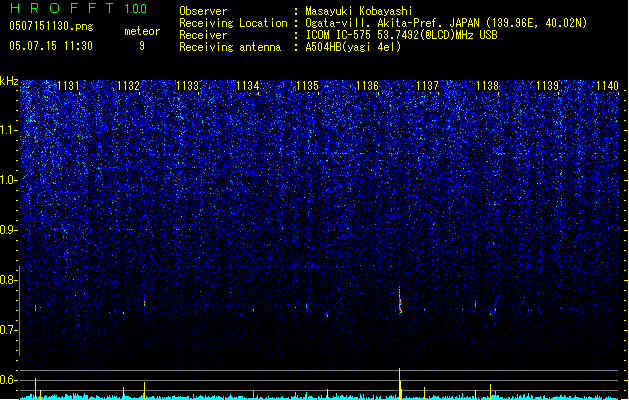Click the HROFFT 1.0.0 title text
Image resolution: width=629 pixels, height=400 pixels.
point(78,8)
